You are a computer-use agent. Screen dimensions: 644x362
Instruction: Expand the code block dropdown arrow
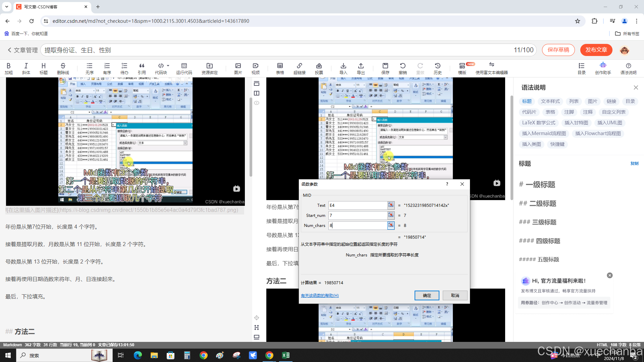point(168,66)
